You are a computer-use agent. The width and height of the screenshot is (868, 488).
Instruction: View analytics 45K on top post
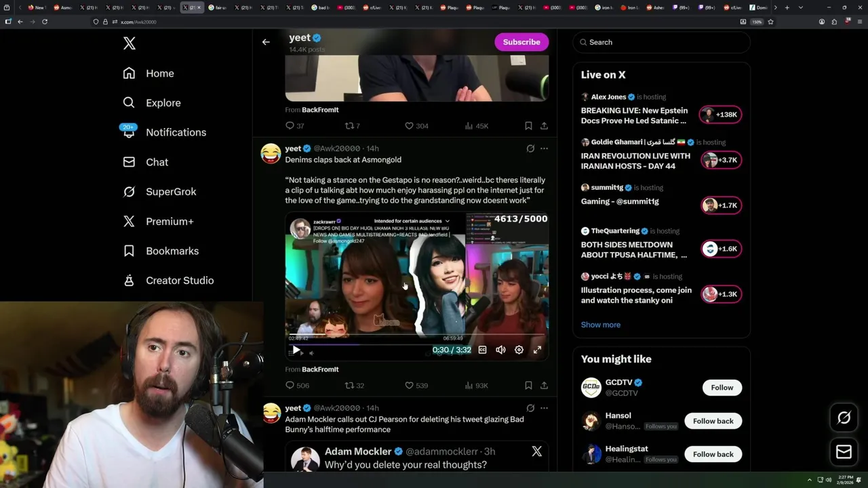476,126
